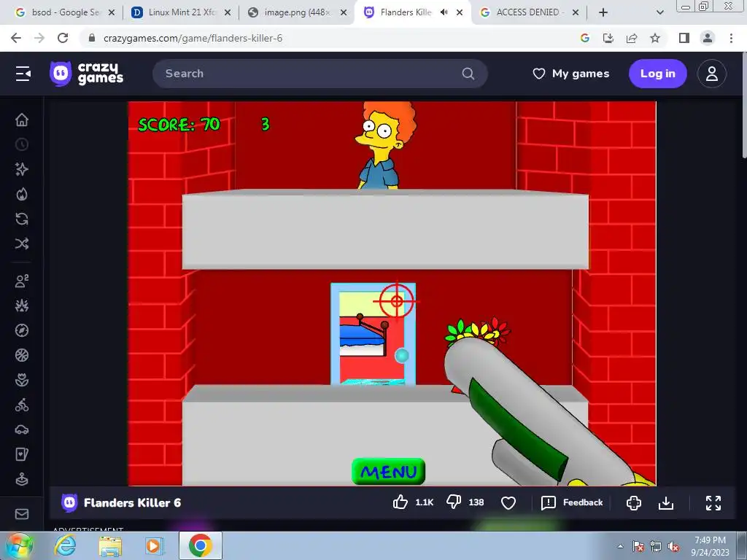
Task: Open the flower-face category icon in sidebar
Action: pos(22,380)
